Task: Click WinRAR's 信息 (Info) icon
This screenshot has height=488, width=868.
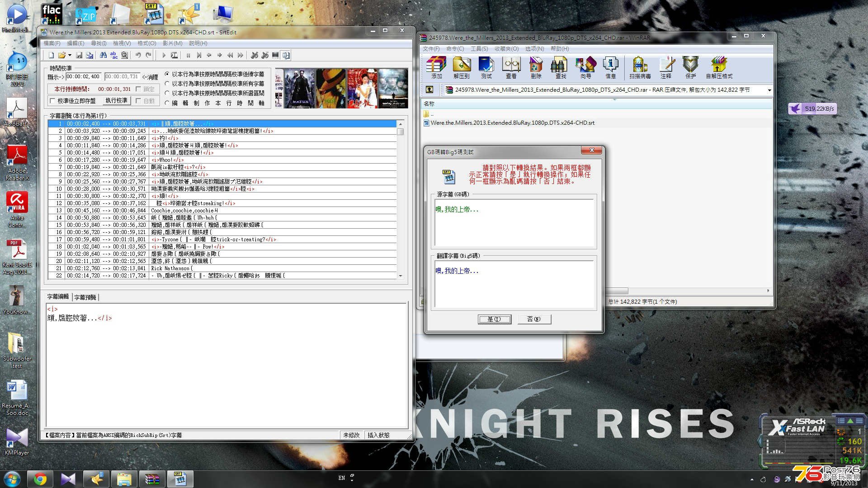Action: pyautogui.click(x=611, y=68)
